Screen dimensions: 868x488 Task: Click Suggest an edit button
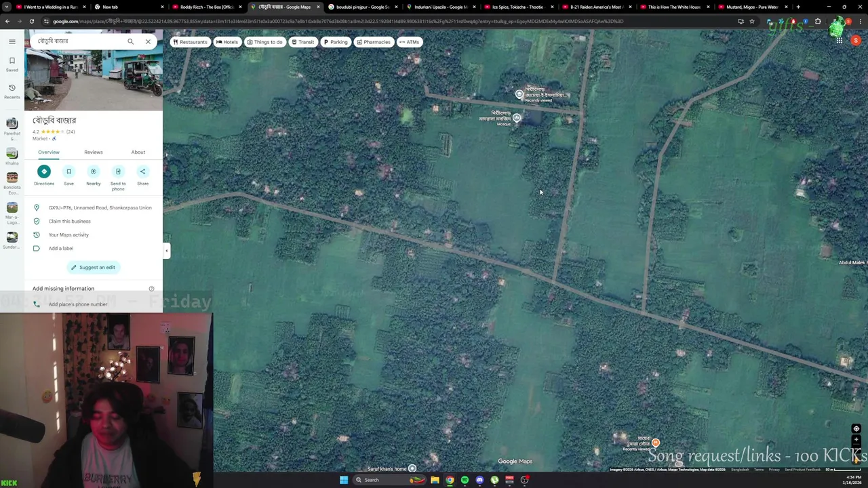pyautogui.click(x=94, y=267)
